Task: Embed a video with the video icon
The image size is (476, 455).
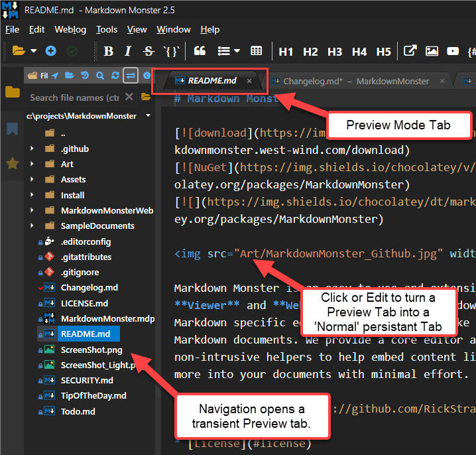Action: coord(453,50)
